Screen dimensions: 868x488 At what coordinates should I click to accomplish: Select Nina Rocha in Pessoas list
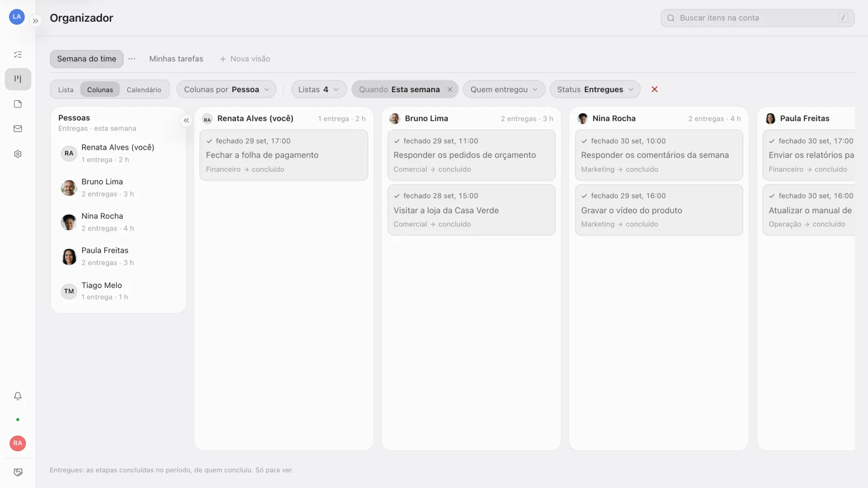point(118,222)
